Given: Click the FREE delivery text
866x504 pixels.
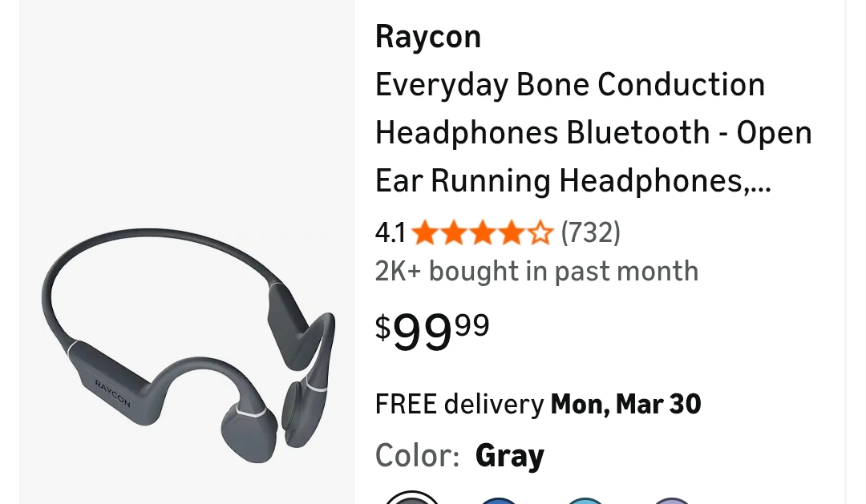Looking at the screenshot, I should point(459,404).
